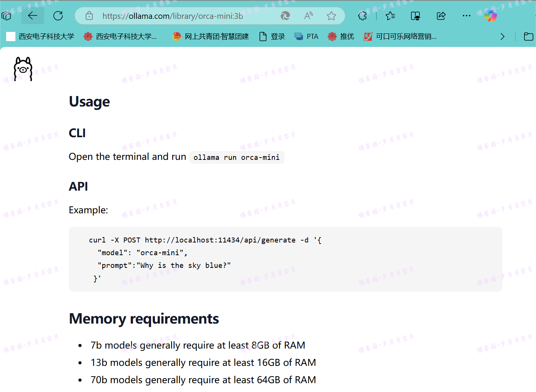Go back to the previous page
Image resolution: width=536 pixels, height=392 pixels.
(x=33, y=16)
